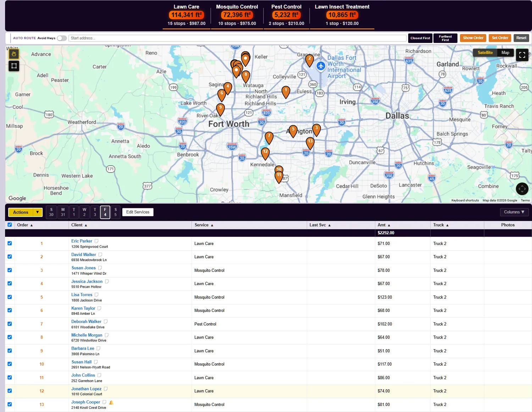Toggle the Avoid Hwys switch
The height and width of the screenshot is (412, 532).
(62, 38)
